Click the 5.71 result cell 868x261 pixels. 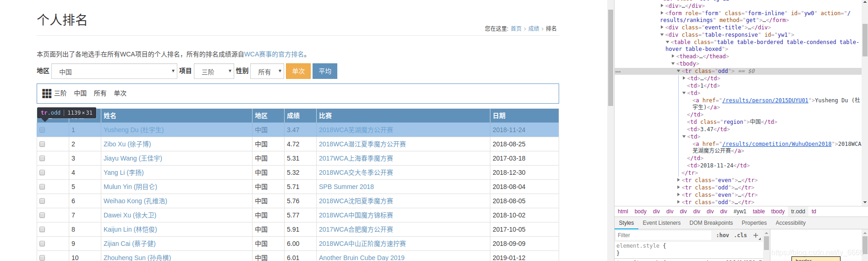(x=300, y=187)
